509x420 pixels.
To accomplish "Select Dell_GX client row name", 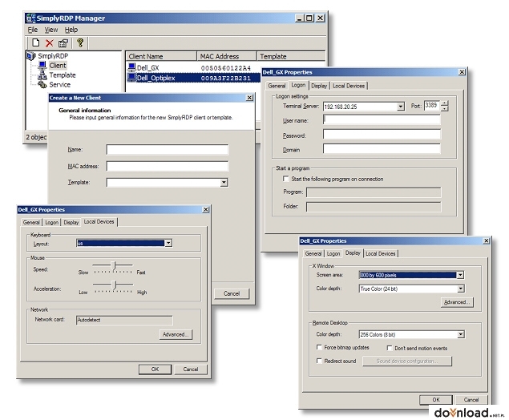I will [147, 68].
